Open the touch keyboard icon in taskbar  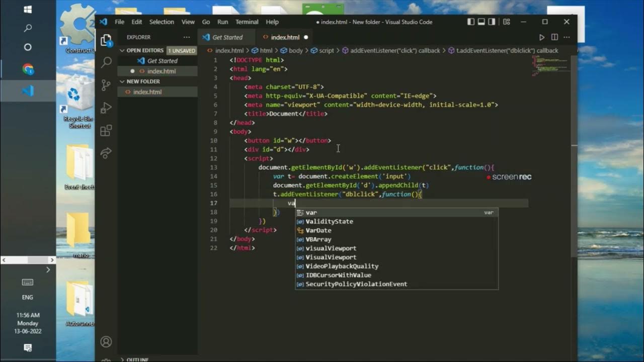tap(28, 282)
